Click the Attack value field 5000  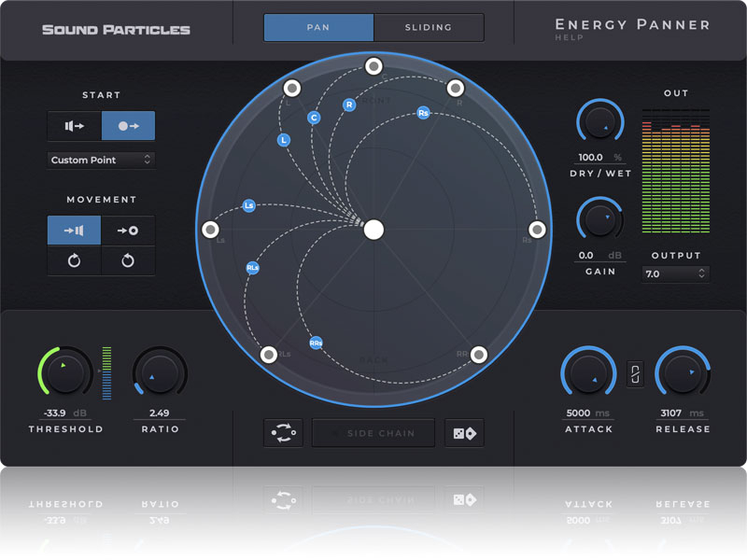pyautogui.click(x=582, y=413)
